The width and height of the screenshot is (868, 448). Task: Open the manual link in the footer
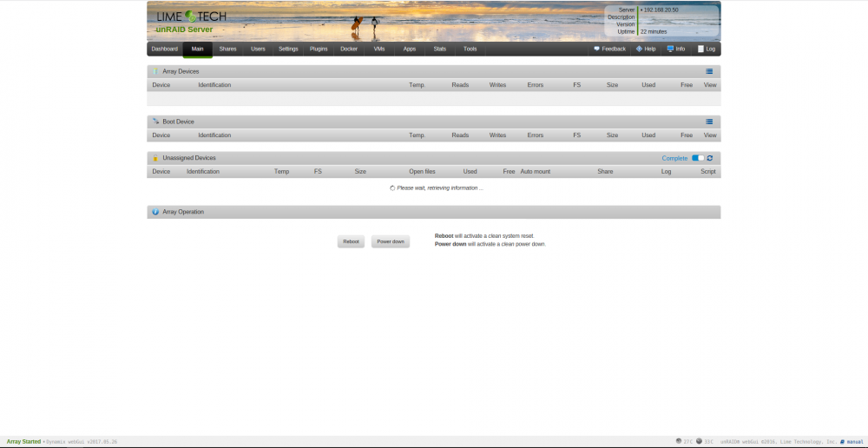click(x=855, y=442)
